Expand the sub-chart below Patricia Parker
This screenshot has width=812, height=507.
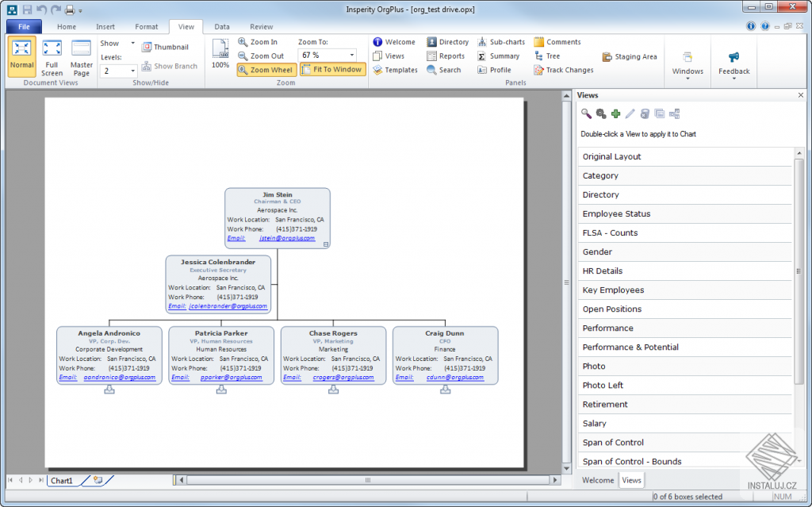pos(221,390)
